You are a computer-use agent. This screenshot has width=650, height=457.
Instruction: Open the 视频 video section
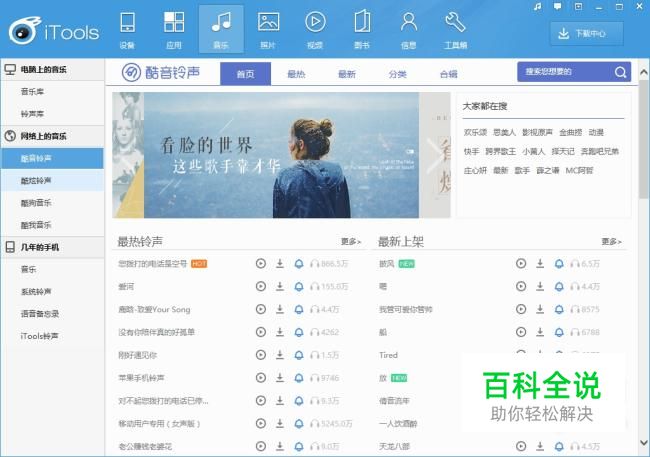pos(315,30)
